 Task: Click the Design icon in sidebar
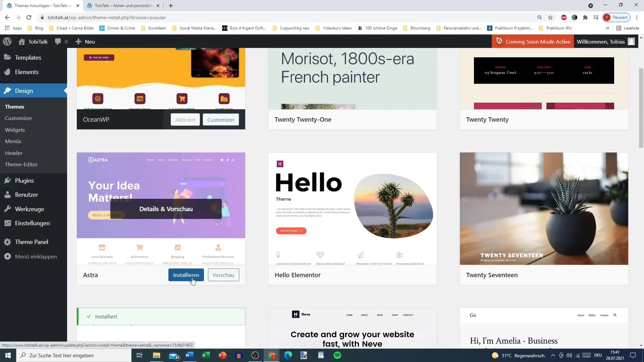point(7,90)
